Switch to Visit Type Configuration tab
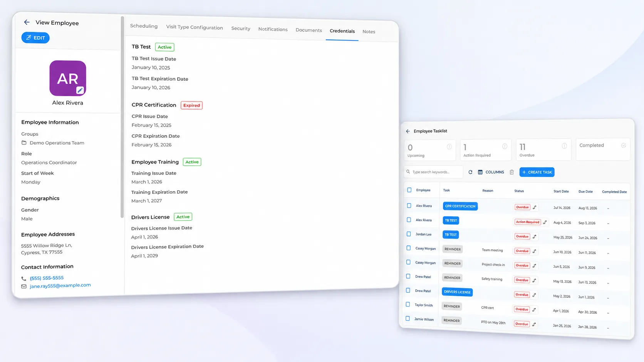The width and height of the screenshot is (644, 362). coord(195,27)
